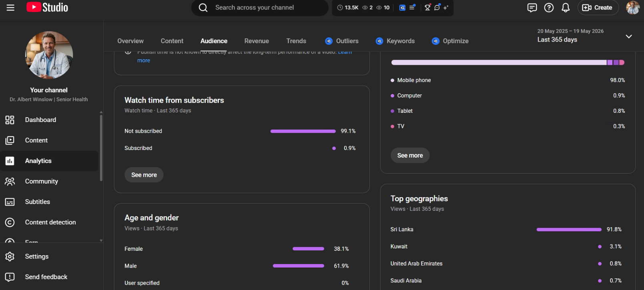Select Analytics in the sidebar
This screenshot has height=290, width=644.
click(49, 161)
